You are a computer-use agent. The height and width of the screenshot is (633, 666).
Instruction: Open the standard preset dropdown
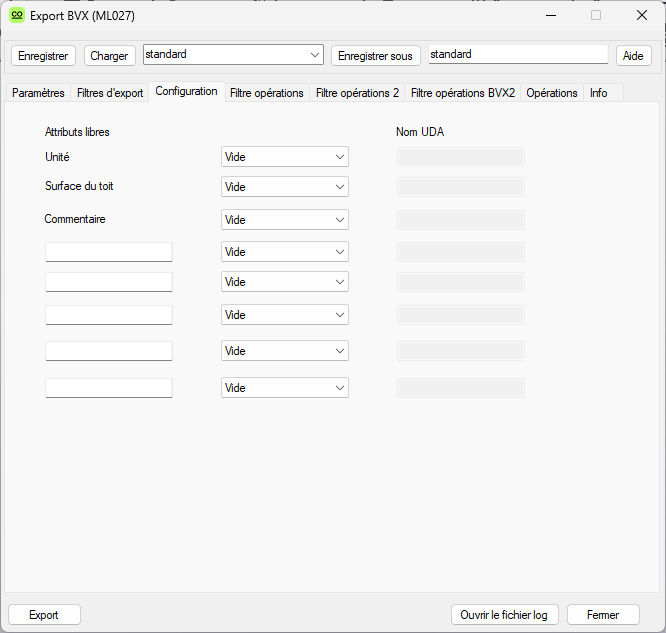[233, 55]
